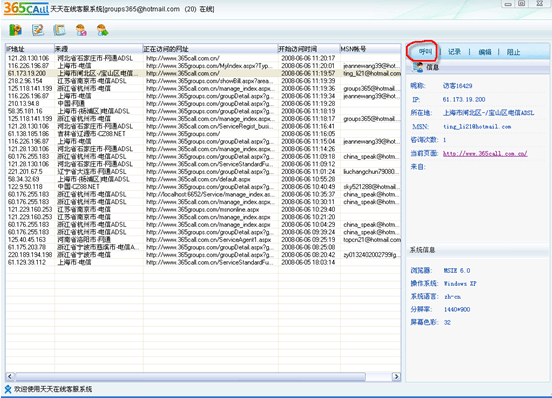552x398 pixels.
Task: Open the calendar window toolbar icon
Action: click(x=59, y=30)
